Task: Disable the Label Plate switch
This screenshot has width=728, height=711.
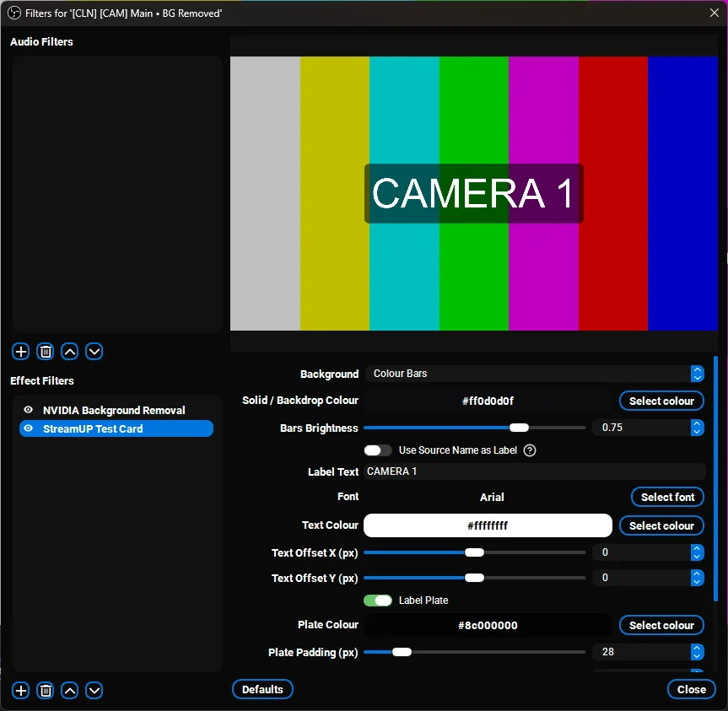Action: click(378, 600)
